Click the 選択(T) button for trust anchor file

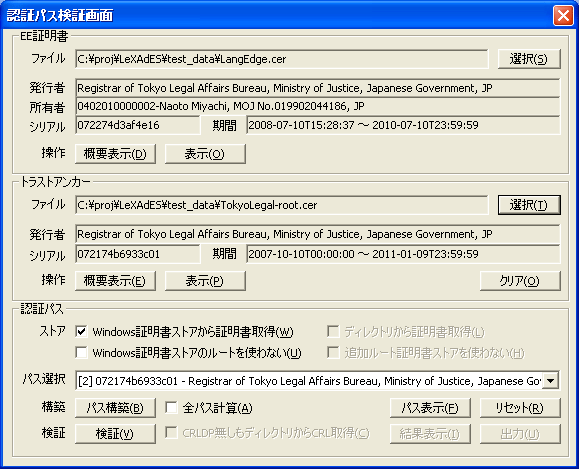tap(529, 205)
